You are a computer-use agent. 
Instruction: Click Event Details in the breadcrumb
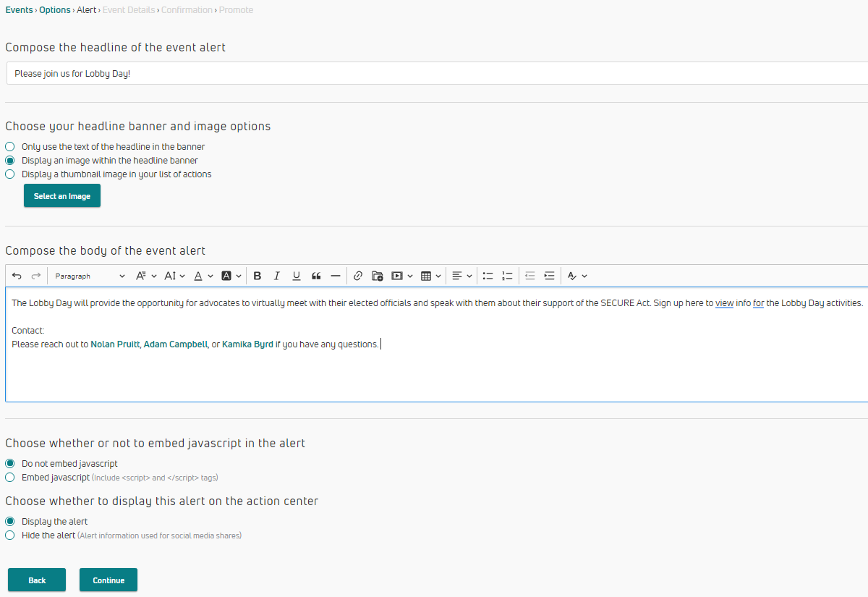[129, 10]
